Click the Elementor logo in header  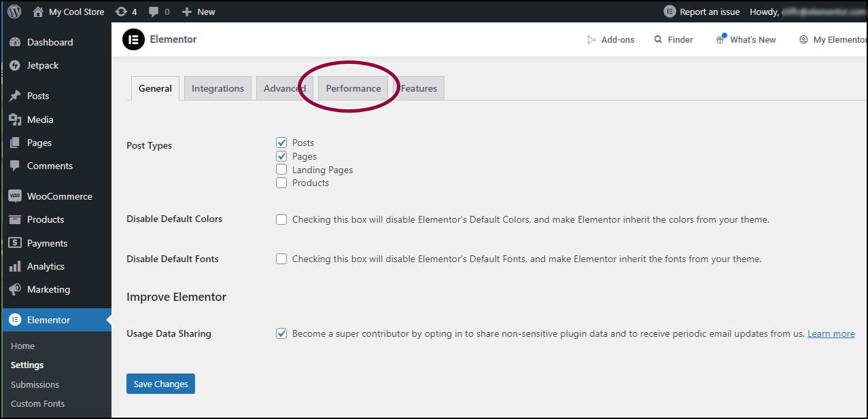(133, 39)
